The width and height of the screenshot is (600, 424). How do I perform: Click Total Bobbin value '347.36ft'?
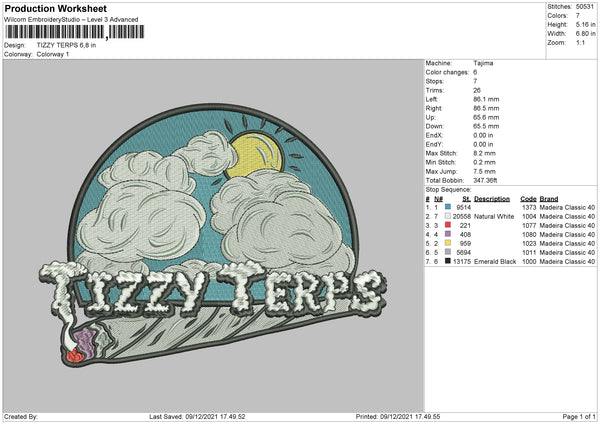(485, 180)
